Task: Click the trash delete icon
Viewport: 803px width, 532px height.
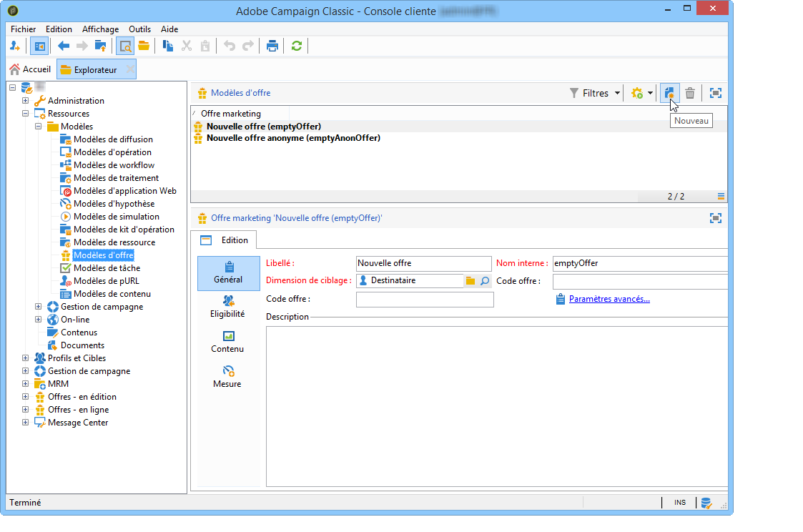Action: (690, 93)
